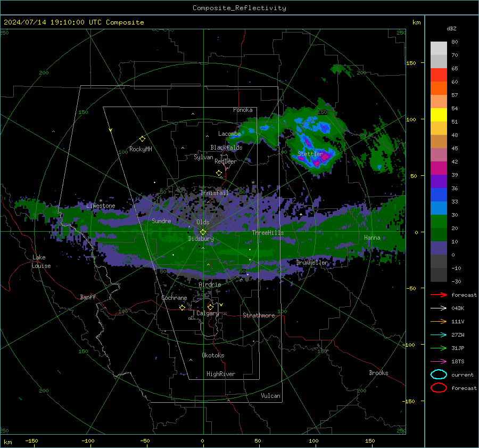Click the blue triangle marker northeast of Hanna
479x448 pixels.
pyautogui.click(x=379, y=167)
